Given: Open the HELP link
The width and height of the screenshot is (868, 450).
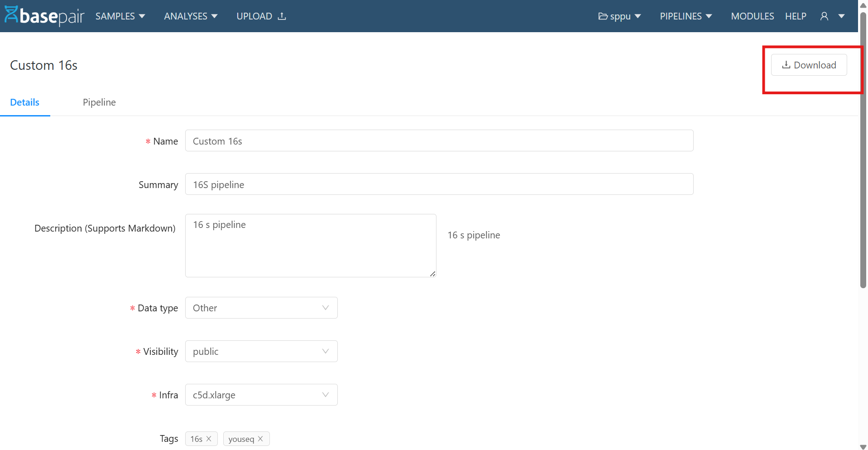Looking at the screenshot, I should tap(796, 16).
